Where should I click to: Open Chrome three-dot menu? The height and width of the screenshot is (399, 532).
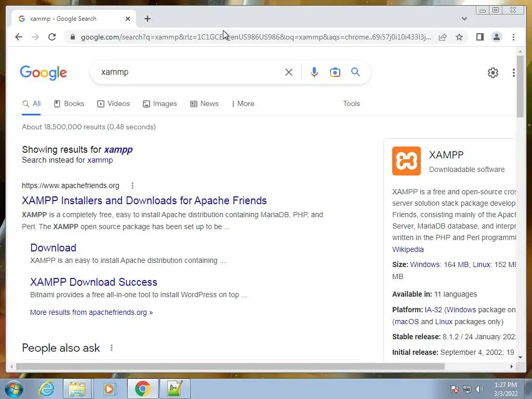tap(513, 37)
